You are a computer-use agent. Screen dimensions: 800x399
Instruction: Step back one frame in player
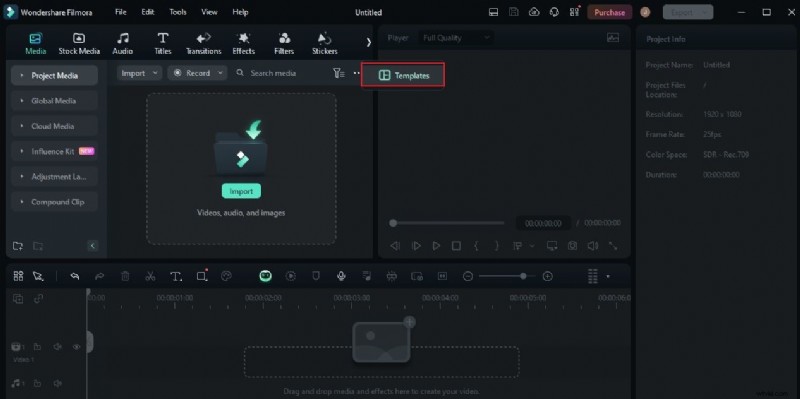click(394, 246)
